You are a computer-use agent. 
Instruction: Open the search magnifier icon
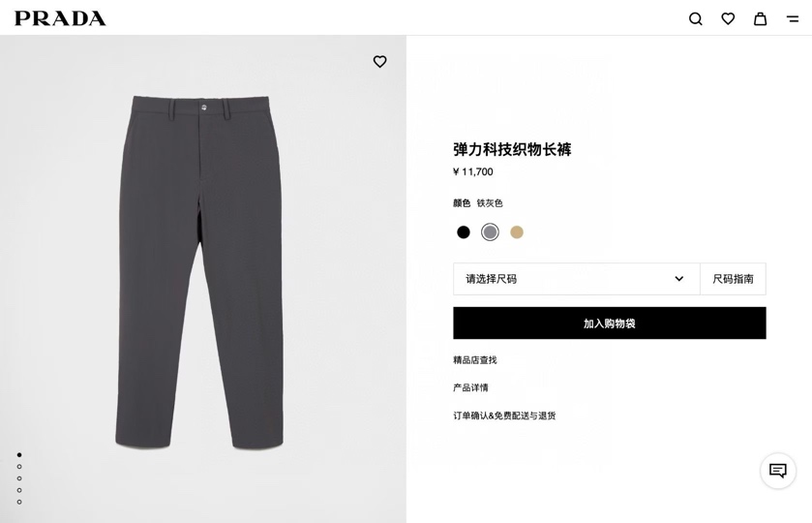click(696, 19)
